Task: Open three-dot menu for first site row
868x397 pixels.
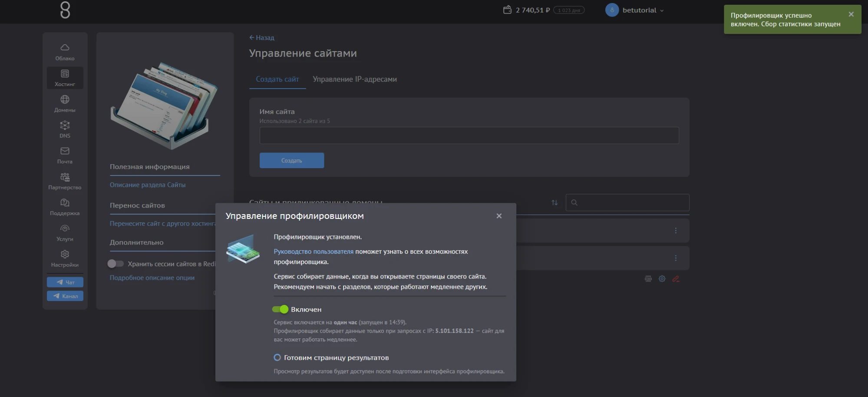Action: [x=675, y=231]
